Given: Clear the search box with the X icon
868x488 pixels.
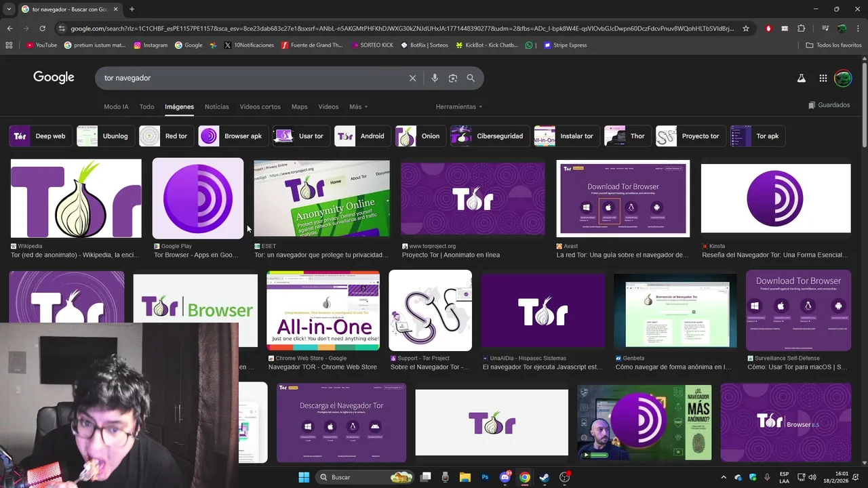Looking at the screenshot, I should pyautogui.click(x=412, y=78).
